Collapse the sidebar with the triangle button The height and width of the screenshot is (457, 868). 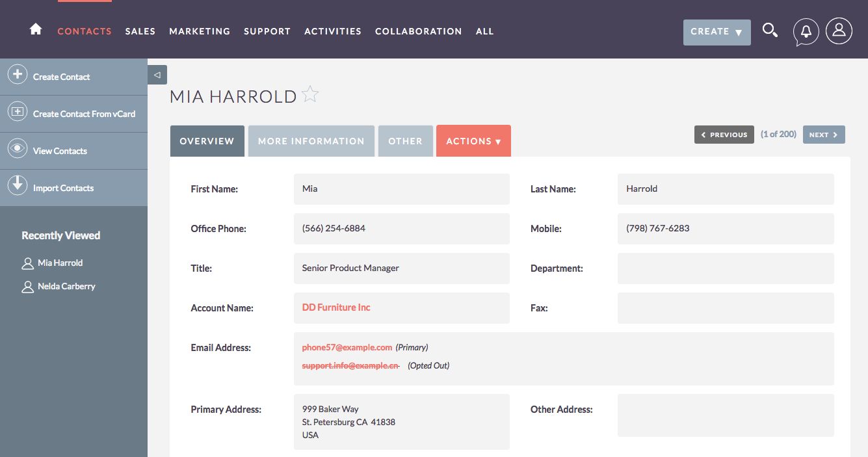pos(157,75)
